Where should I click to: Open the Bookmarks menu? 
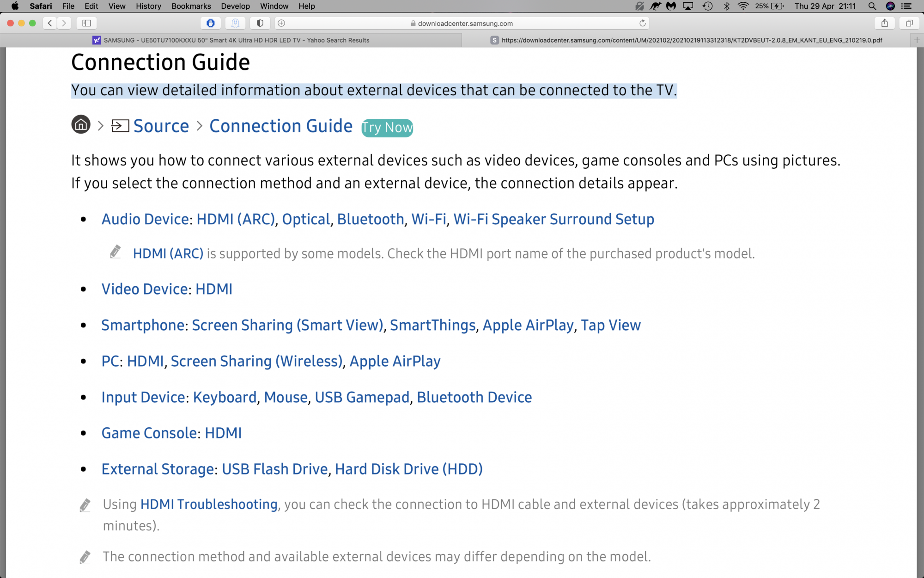(191, 6)
